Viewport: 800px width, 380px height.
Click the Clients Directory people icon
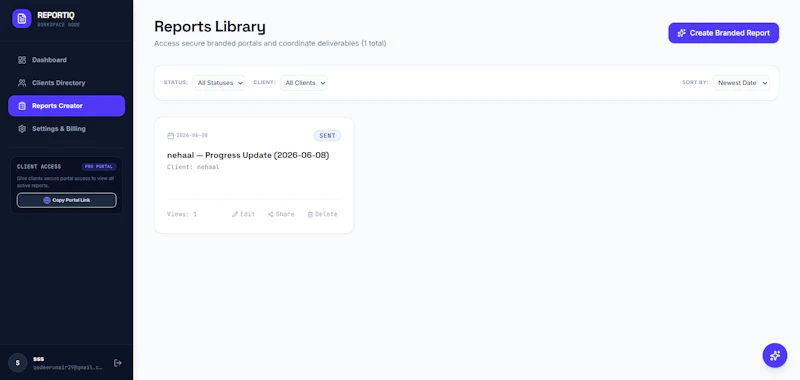(22, 83)
